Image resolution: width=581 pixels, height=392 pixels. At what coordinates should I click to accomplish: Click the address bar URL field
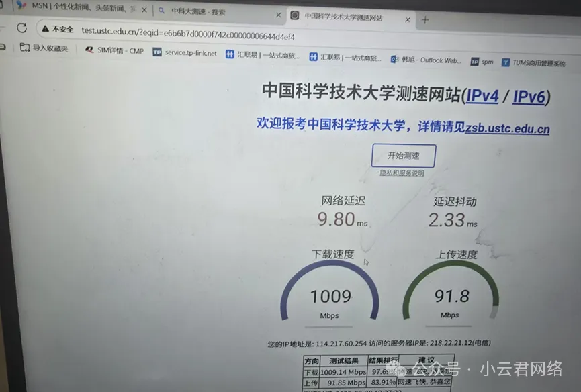(x=188, y=35)
